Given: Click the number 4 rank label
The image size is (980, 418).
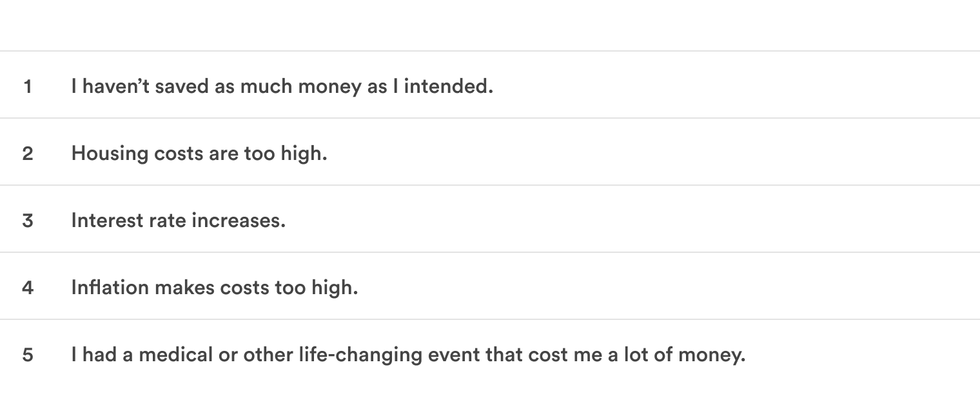Looking at the screenshot, I should 28,287.
